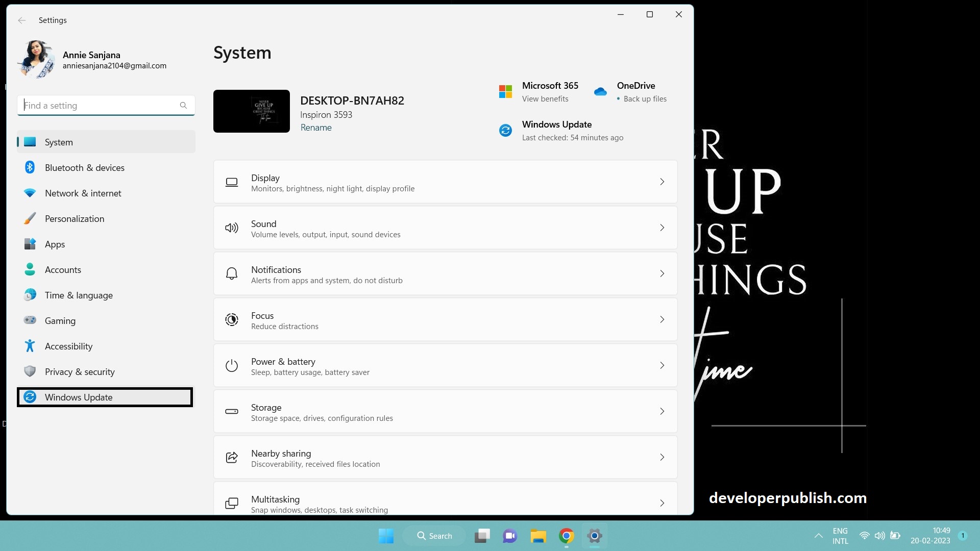Viewport: 980px width, 551px height.
Task: Expand the Display settings row
Action: pyautogui.click(x=662, y=182)
